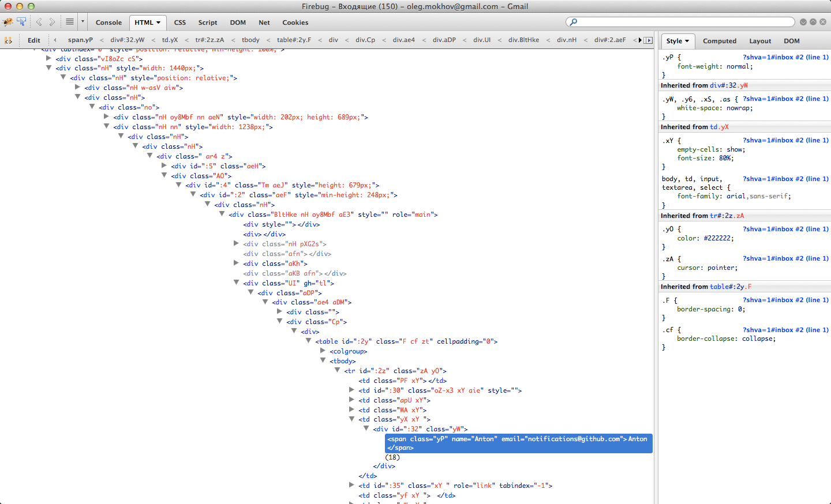Expand the div class="nH pXG2s" node
Screen dimensions: 831x504
(x=236, y=243)
